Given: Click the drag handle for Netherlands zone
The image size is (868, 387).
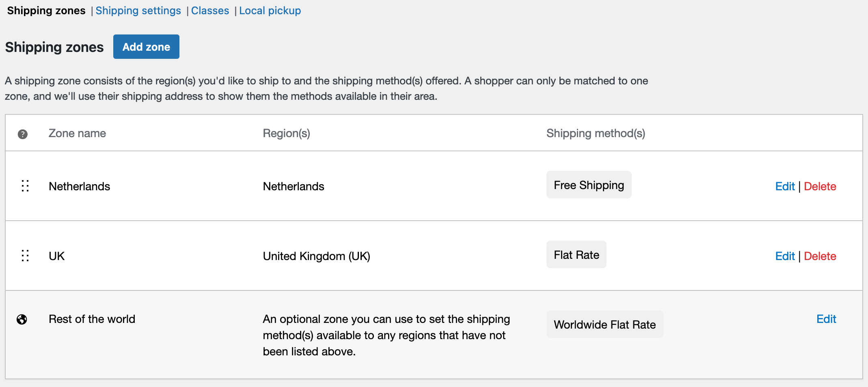Looking at the screenshot, I should [25, 186].
